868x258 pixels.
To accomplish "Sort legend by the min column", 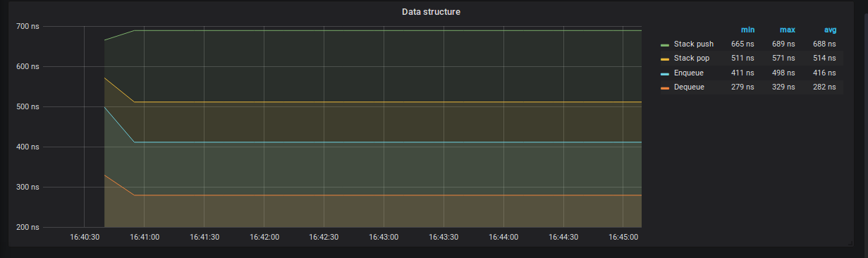I will tap(747, 30).
